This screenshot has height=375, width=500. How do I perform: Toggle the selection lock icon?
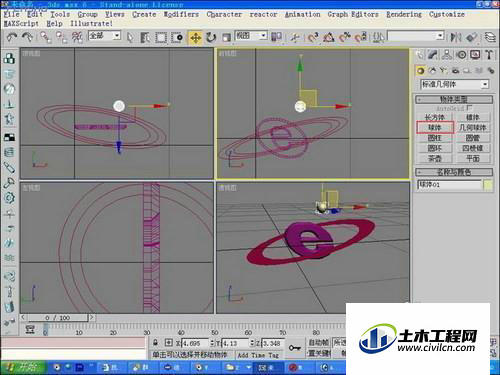click(x=155, y=343)
